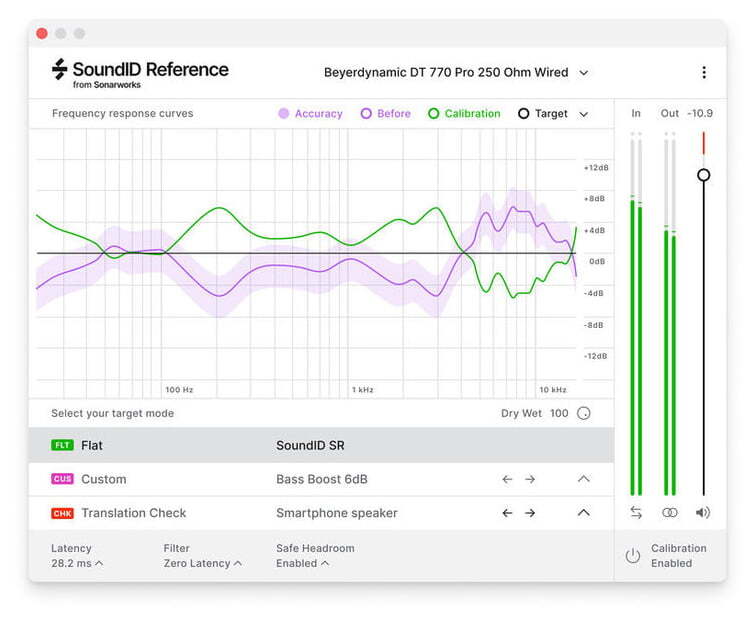Go to next Translation Check preset arrow

point(530,513)
